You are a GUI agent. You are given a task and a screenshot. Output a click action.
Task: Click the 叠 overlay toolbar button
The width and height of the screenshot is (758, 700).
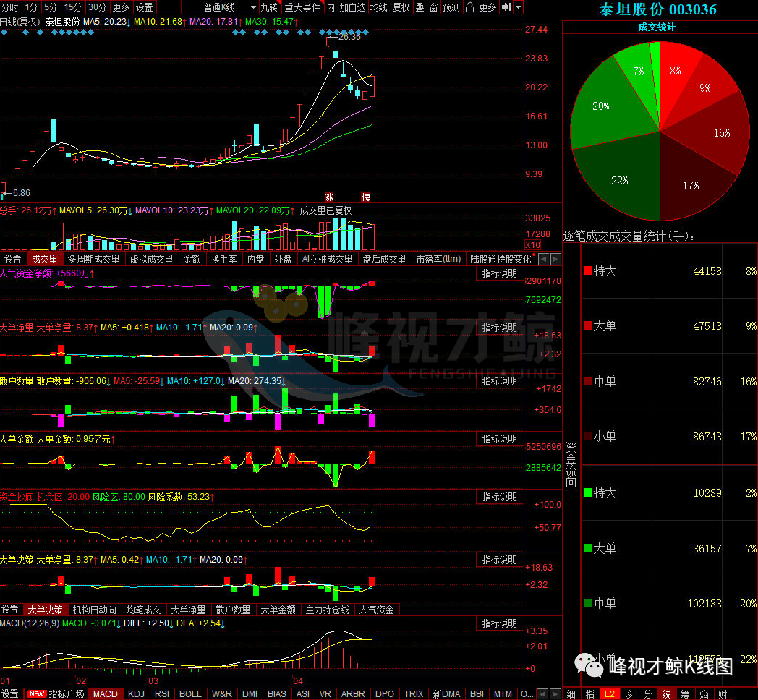(x=420, y=7)
